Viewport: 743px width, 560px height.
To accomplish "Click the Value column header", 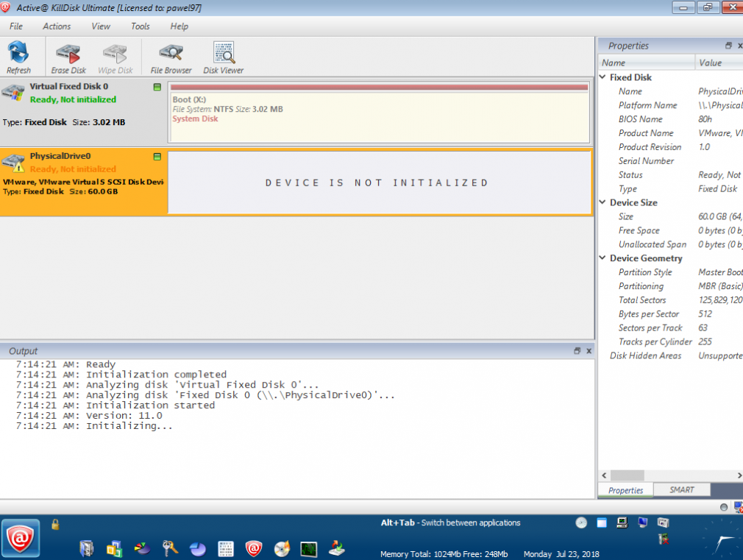I will pos(719,63).
